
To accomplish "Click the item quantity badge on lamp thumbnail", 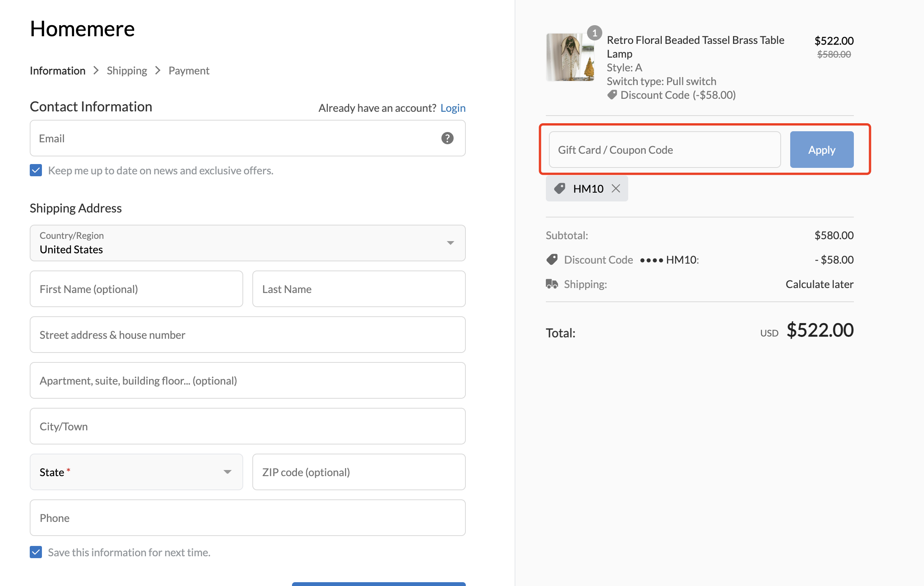I will [x=594, y=33].
